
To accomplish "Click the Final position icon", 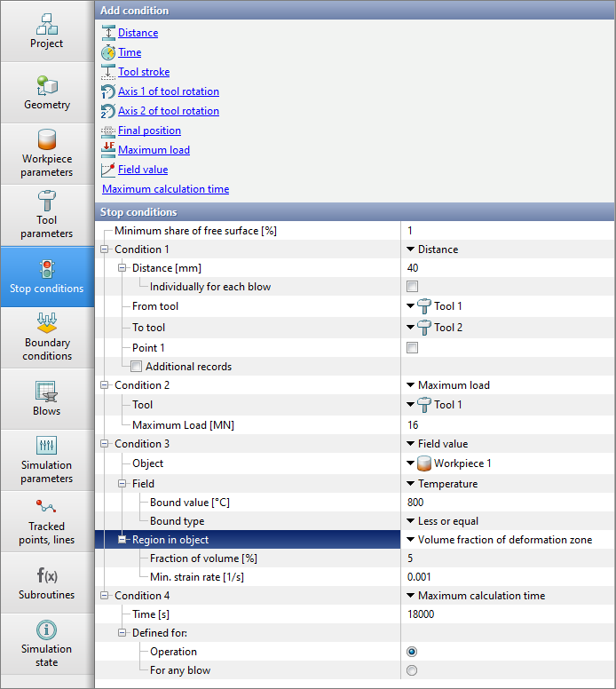I will click(x=108, y=131).
